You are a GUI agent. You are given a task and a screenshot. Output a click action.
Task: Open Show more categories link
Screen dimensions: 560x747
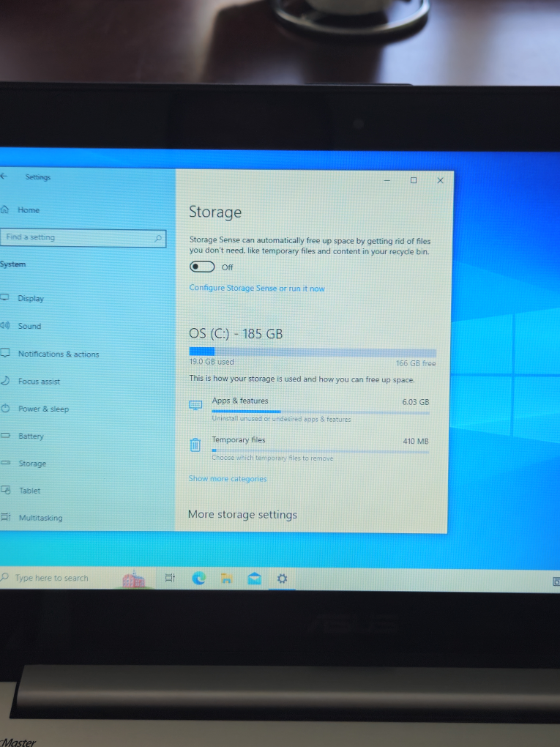tap(228, 478)
